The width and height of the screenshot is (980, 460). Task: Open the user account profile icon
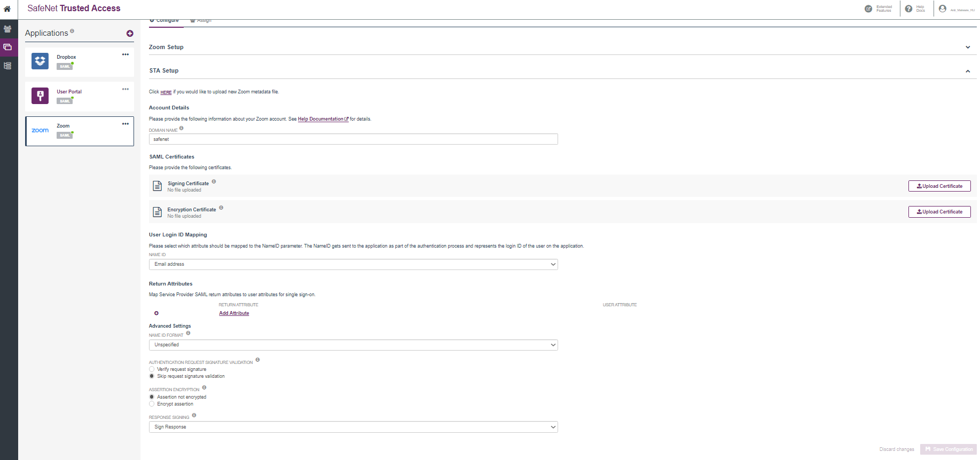pyautogui.click(x=943, y=9)
